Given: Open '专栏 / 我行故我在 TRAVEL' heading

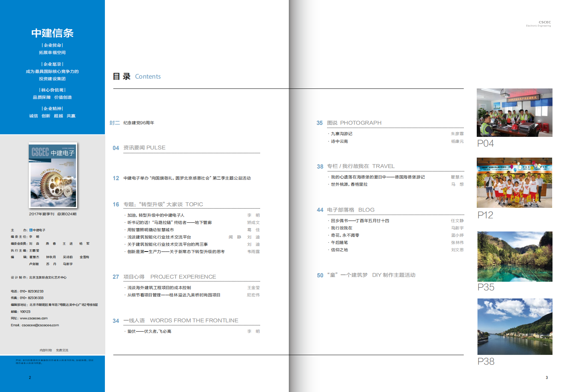Looking at the screenshot, I should 361,166.
